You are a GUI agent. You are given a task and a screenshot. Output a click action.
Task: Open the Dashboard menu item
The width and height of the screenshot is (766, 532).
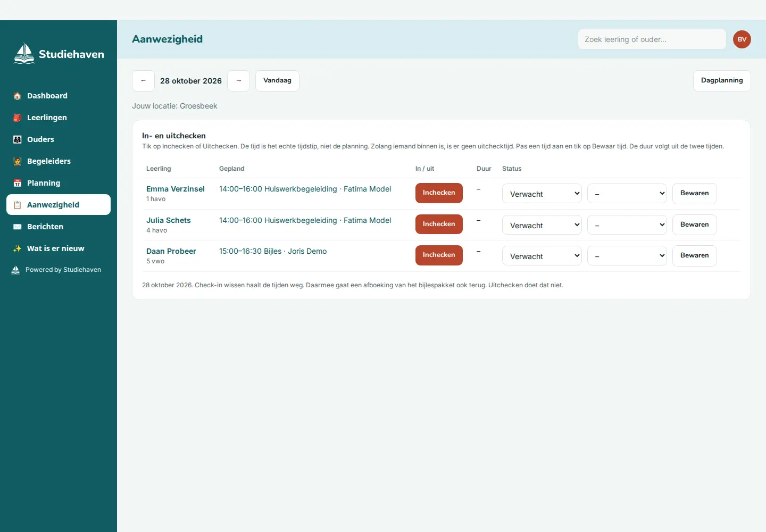tap(59, 96)
